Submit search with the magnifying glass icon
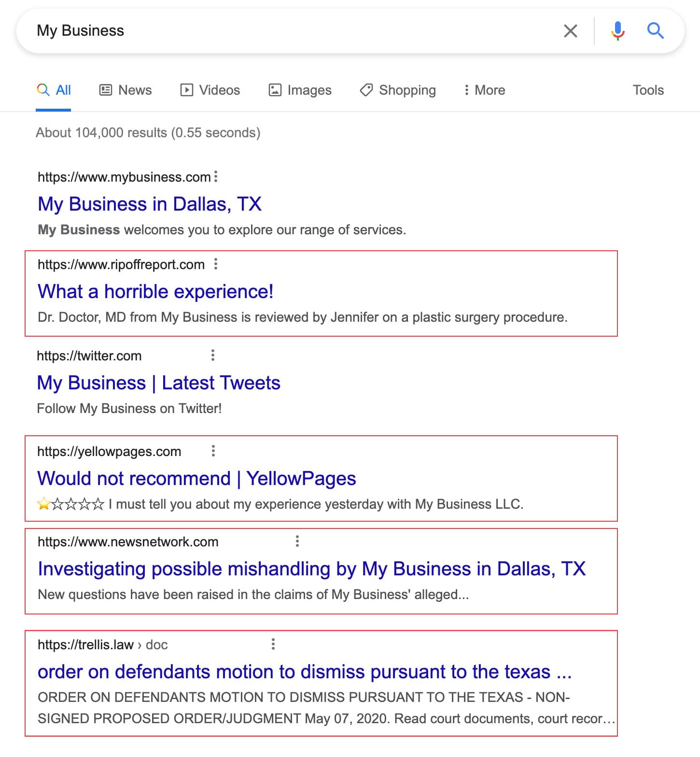Screen dimensions: 700x757 655,30
